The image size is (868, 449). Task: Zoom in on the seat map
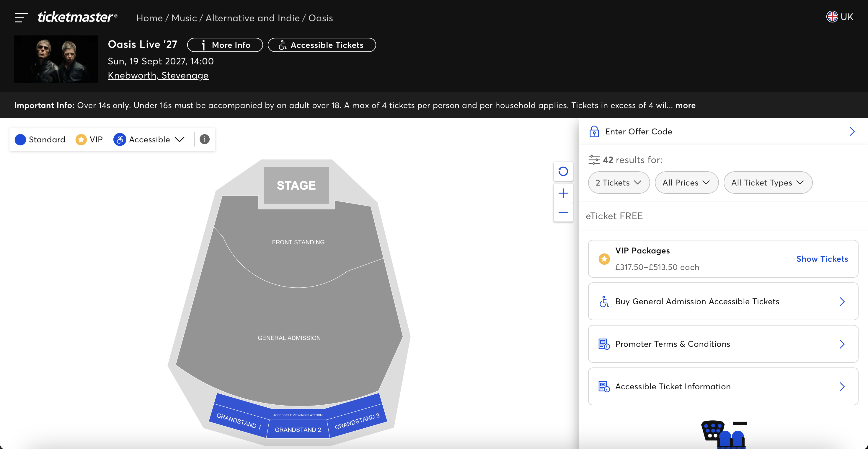pyautogui.click(x=563, y=193)
